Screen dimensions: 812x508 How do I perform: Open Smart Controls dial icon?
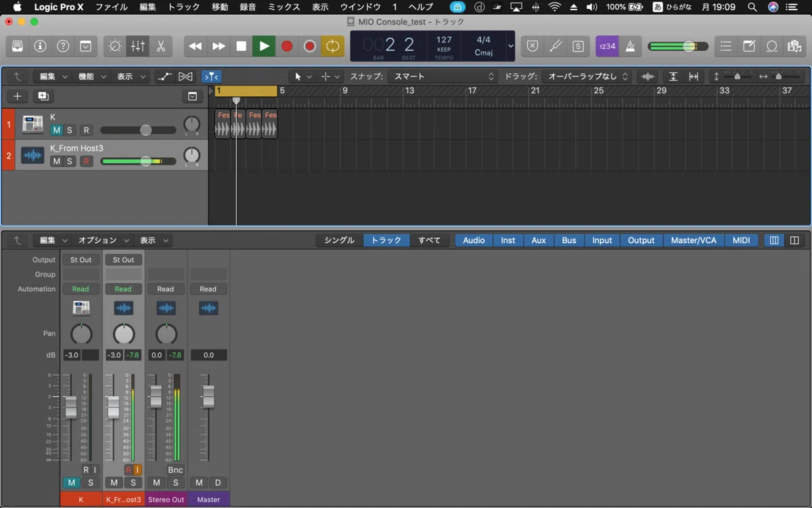(115, 46)
